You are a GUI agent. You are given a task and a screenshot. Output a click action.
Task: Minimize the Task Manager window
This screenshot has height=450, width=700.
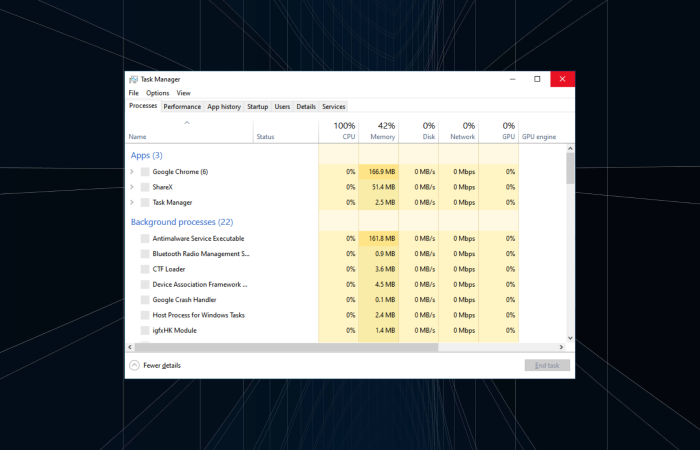pyautogui.click(x=512, y=79)
